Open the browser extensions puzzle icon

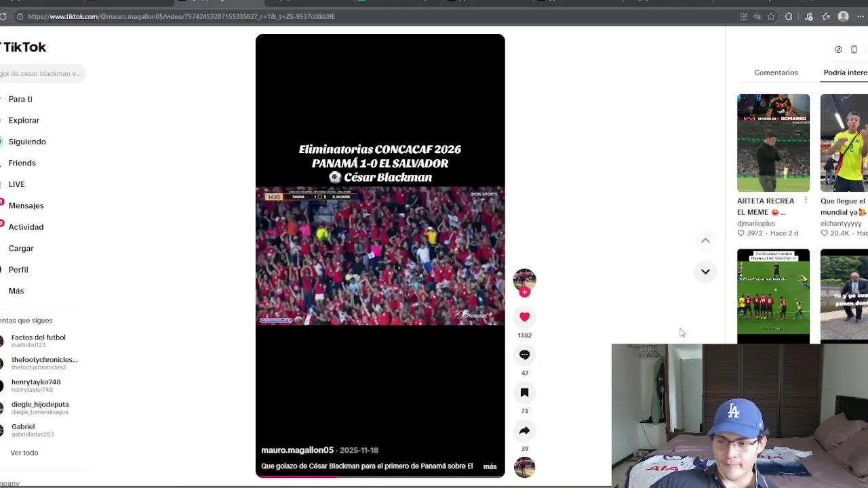(789, 16)
